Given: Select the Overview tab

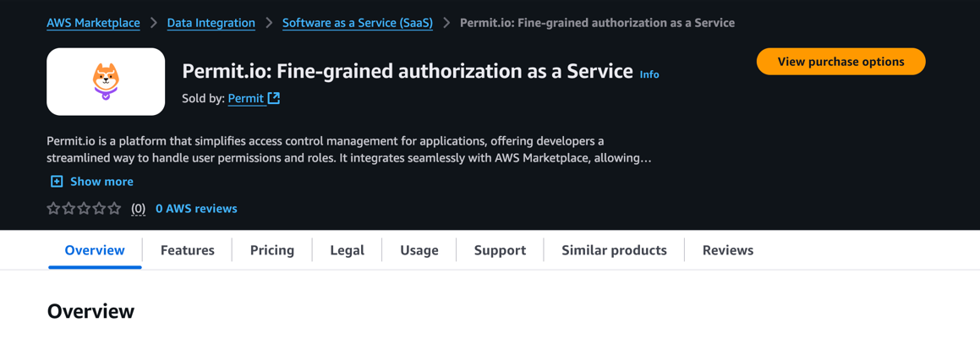Looking at the screenshot, I should point(95,250).
